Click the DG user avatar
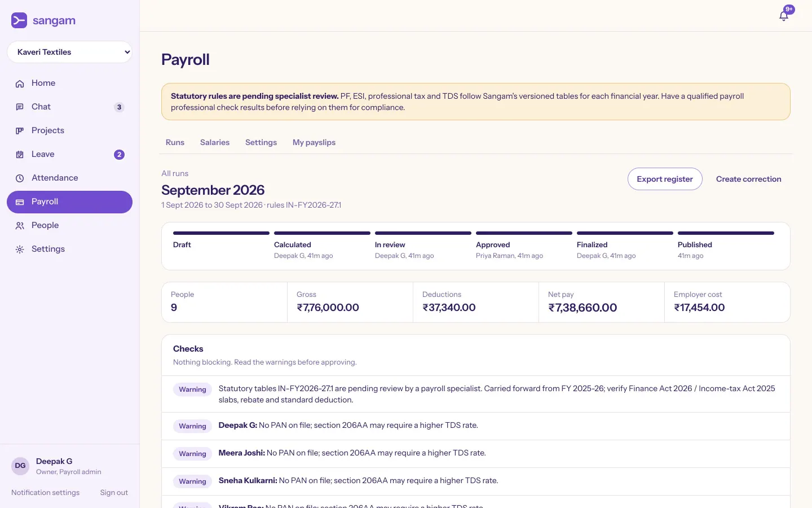 point(20,466)
